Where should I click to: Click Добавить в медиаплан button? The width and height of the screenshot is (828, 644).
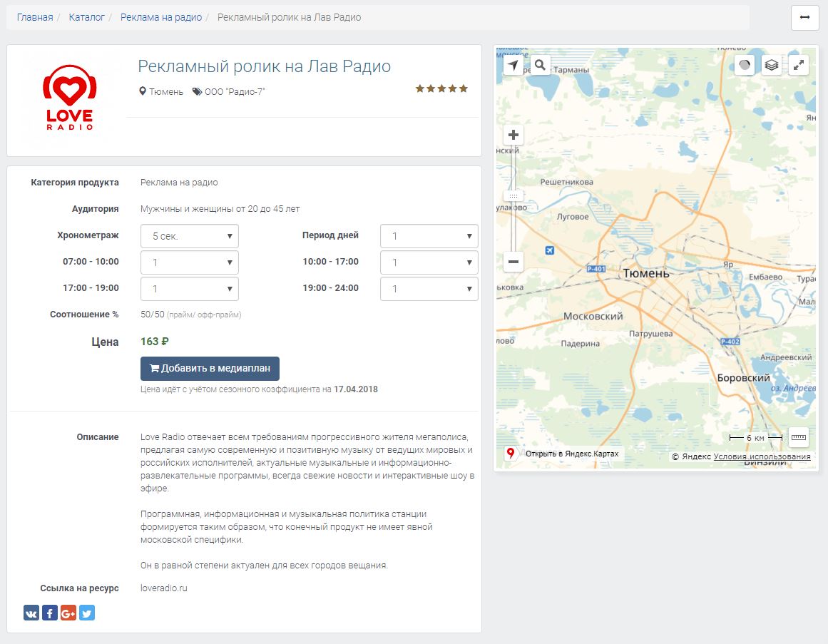pos(210,369)
